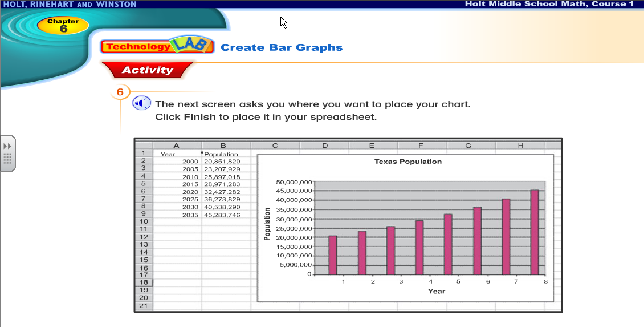The height and width of the screenshot is (327, 644).
Task: Click the tallest bar in chart
Action: pos(535,232)
